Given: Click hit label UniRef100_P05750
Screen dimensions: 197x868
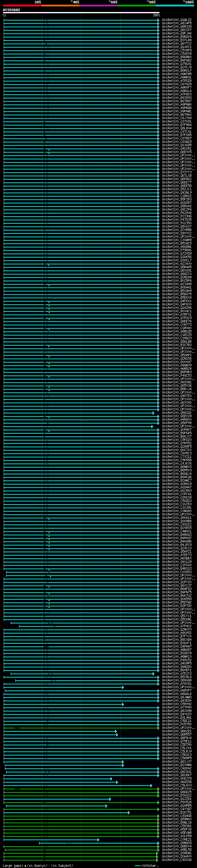Looking at the screenshot, I should coord(177,724).
